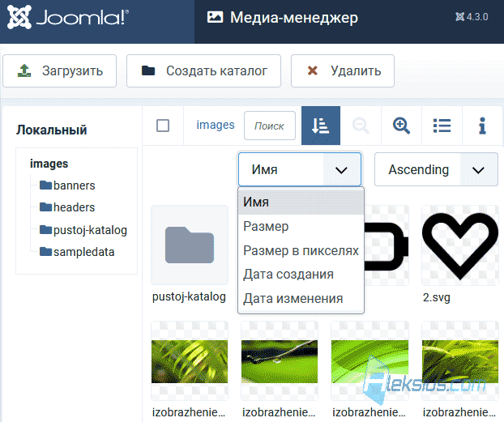Open pustoj-katalog folder in tree
Image resolution: width=504 pixels, height=422 pixels.
(83, 230)
